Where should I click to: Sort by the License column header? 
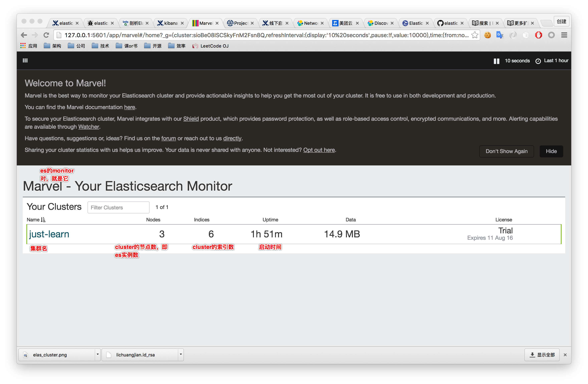point(503,220)
